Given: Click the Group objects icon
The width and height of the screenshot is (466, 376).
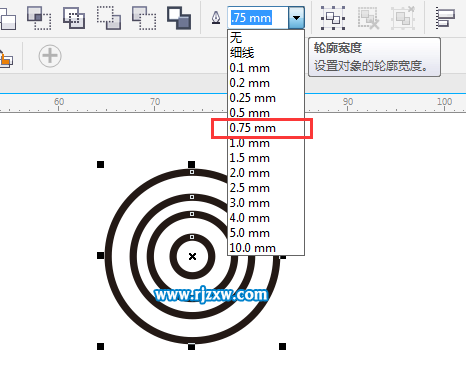Looking at the screenshot, I should [333, 18].
